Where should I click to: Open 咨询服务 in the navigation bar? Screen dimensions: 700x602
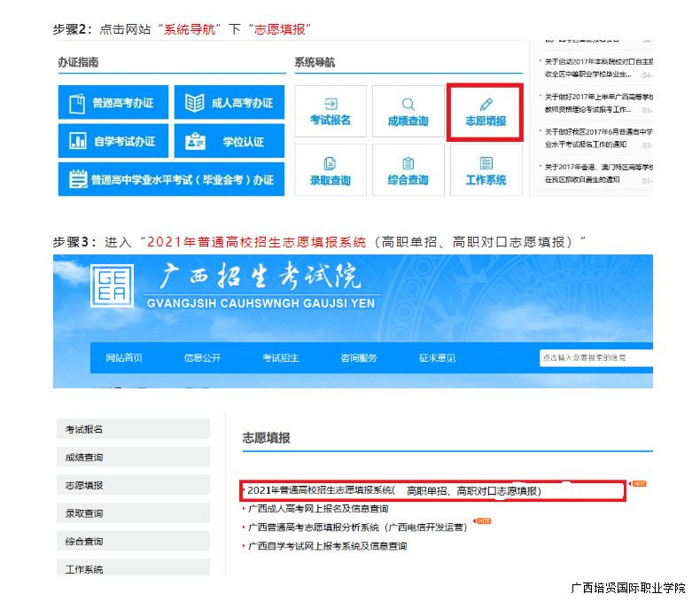coord(359,357)
